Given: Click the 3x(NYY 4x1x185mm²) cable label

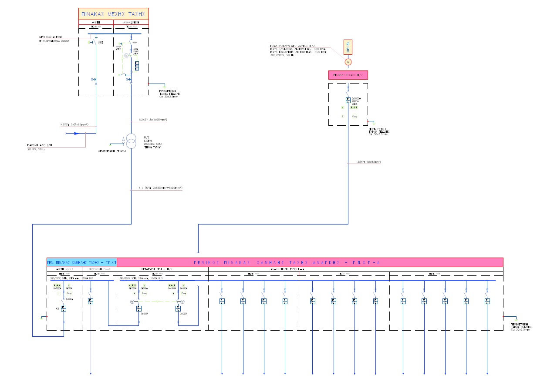Looking at the screenshot, I should (x=368, y=162).
